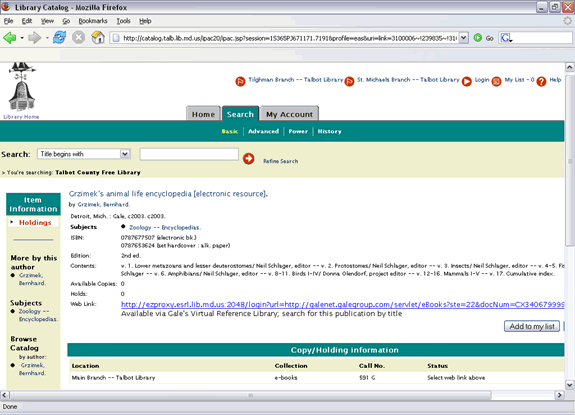Open the Forward button history dropdown arrow
575x415 pixels.
(47, 38)
